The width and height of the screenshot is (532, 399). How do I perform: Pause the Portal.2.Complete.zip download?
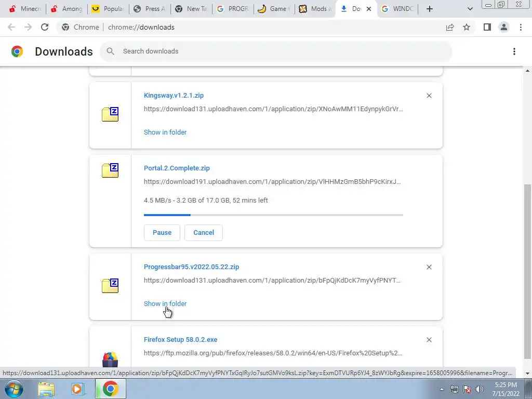pos(162,233)
